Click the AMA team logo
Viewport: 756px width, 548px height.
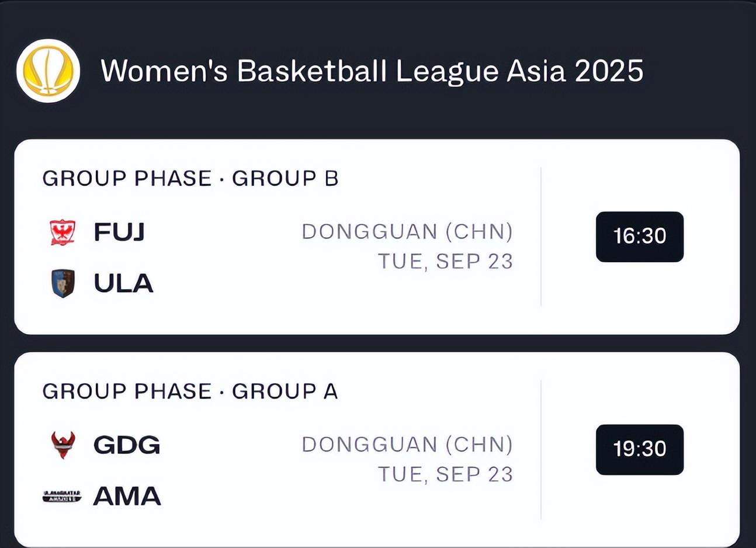(x=62, y=496)
